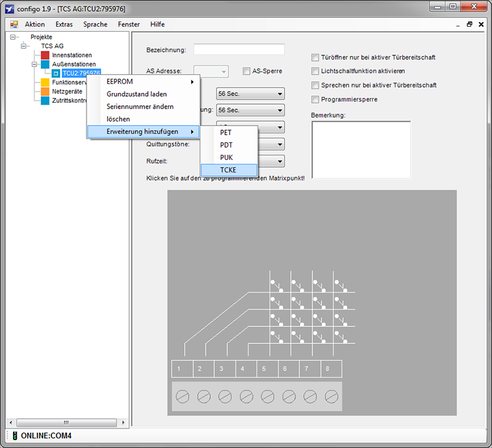
Task: Collapse the Außenstationen tree node
Action: (x=34, y=64)
